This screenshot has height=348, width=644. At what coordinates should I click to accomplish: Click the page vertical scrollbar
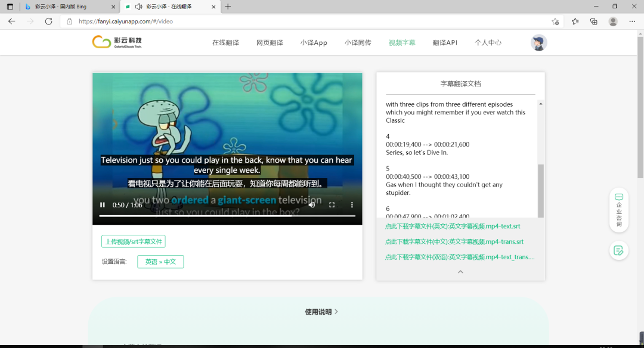click(x=640, y=107)
